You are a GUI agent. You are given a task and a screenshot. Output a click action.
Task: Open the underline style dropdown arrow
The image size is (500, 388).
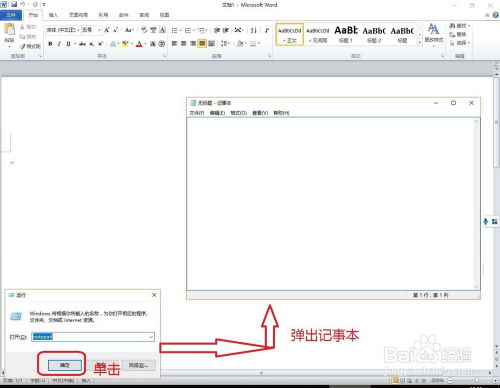click(x=75, y=44)
